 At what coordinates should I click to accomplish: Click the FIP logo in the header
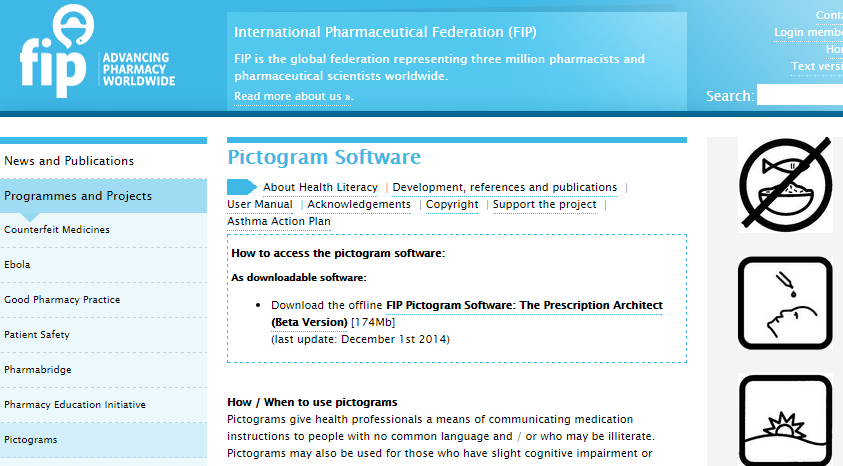click(x=97, y=52)
